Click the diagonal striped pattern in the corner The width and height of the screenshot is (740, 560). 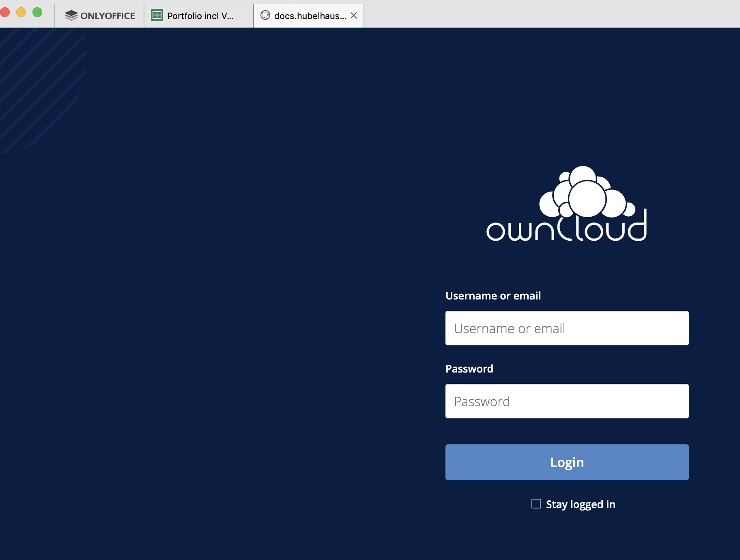pyautogui.click(x=41, y=89)
